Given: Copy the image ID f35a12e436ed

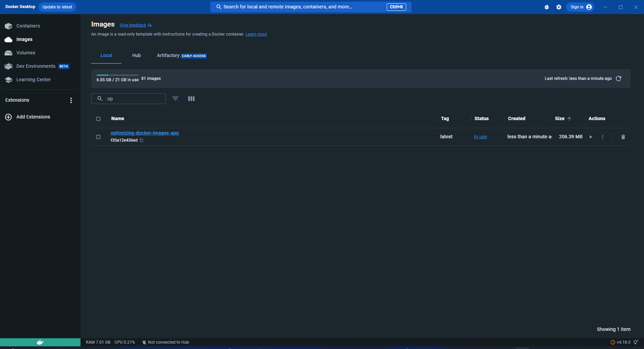Looking at the screenshot, I should (142, 140).
